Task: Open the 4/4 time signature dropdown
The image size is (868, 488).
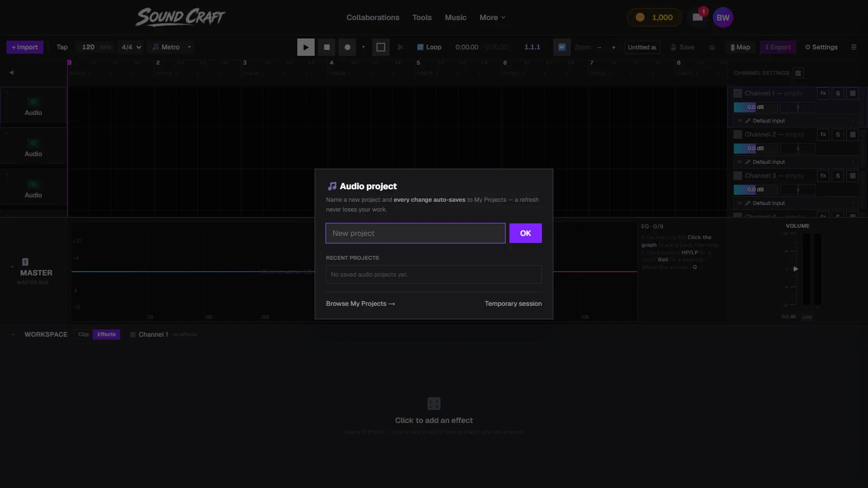Action: [x=131, y=47]
